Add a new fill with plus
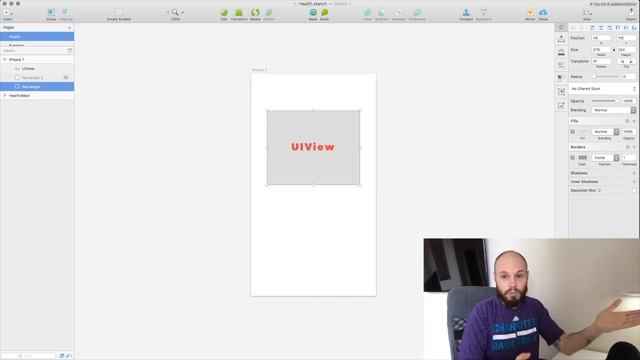Viewport: 640px width, 360px height. click(x=634, y=121)
